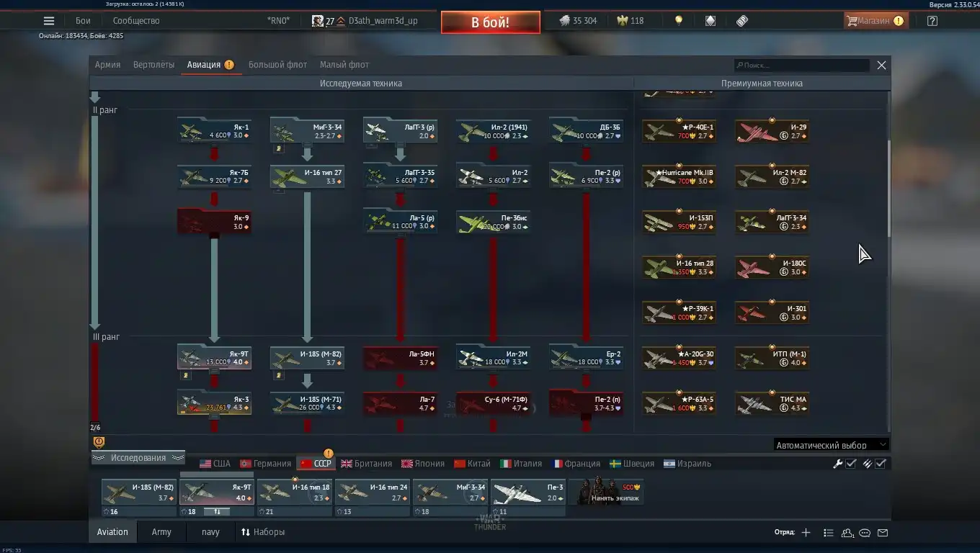
Task: Select the locked Як-9 card
Action: pyautogui.click(x=214, y=222)
